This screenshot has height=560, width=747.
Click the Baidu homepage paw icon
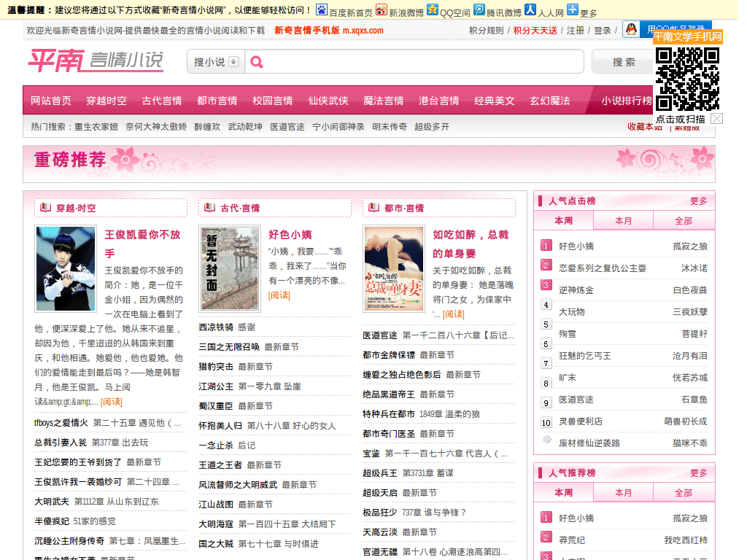click(x=322, y=10)
